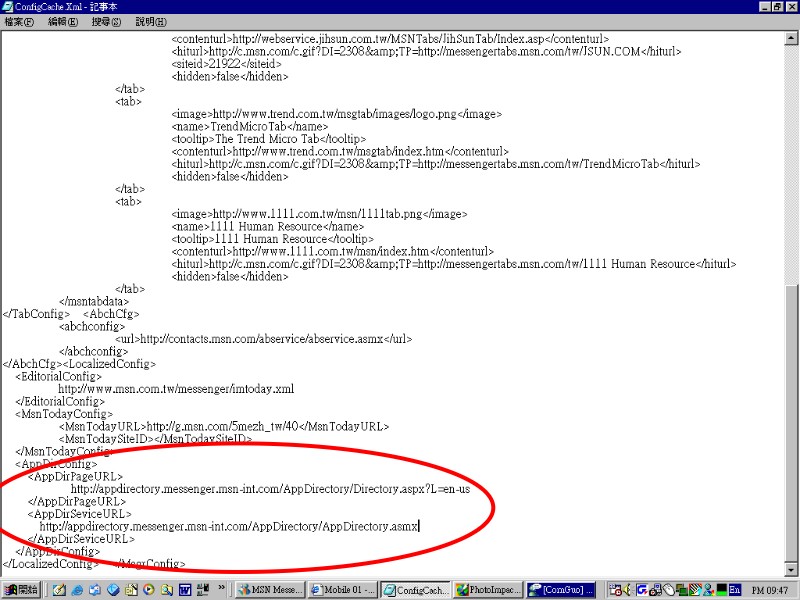Expand the quick launch overflow chevron
800x600 pixels.
point(221,588)
